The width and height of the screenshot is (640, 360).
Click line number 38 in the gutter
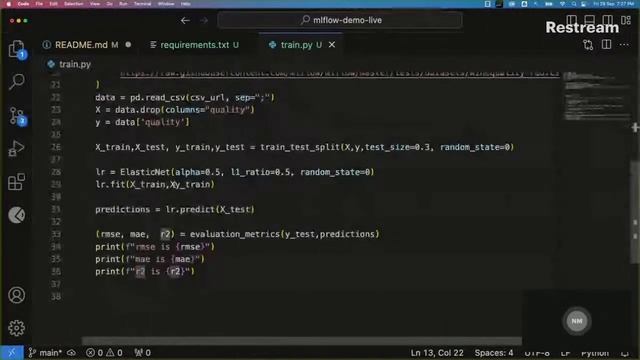[56, 297]
